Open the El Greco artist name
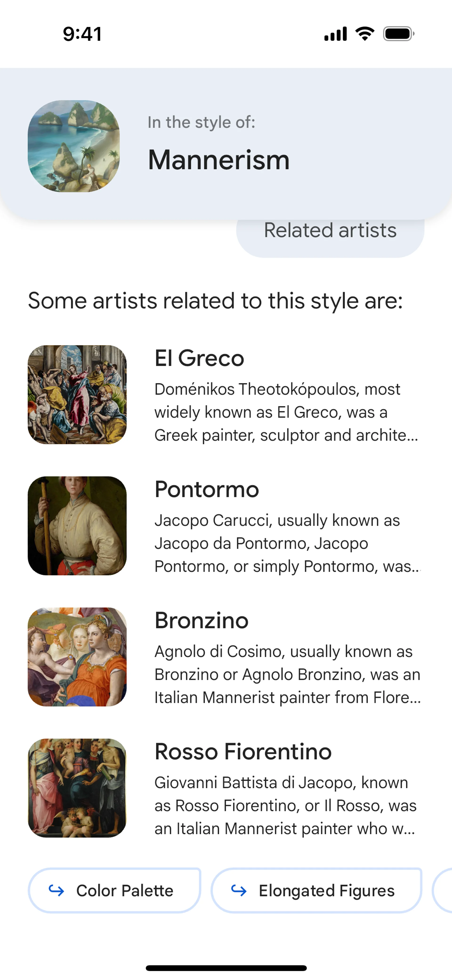This screenshot has width=452, height=980. point(199,358)
